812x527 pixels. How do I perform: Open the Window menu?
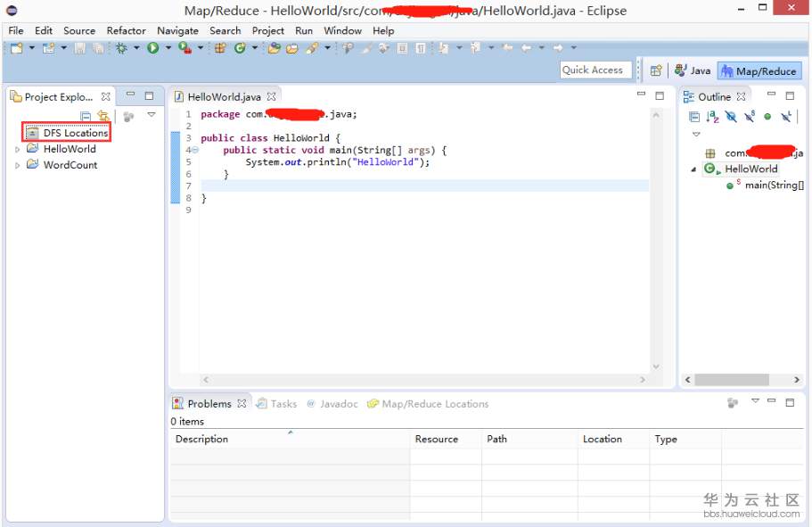point(342,30)
